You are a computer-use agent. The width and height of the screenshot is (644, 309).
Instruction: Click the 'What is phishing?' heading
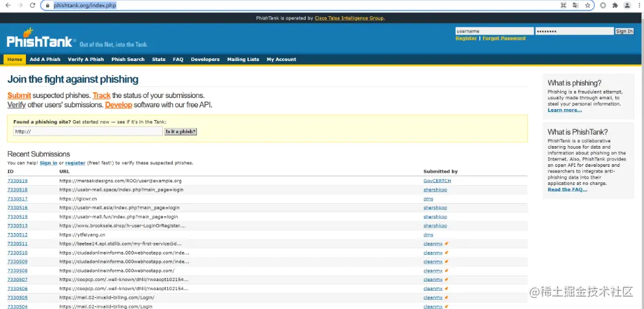click(x=574, y=83)
